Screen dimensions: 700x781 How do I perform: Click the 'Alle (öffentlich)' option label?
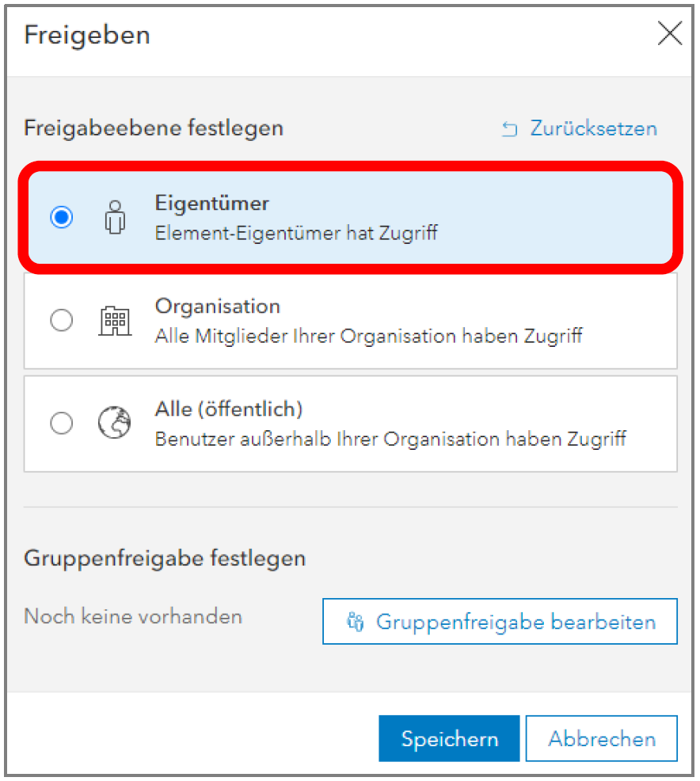(229, 410)
